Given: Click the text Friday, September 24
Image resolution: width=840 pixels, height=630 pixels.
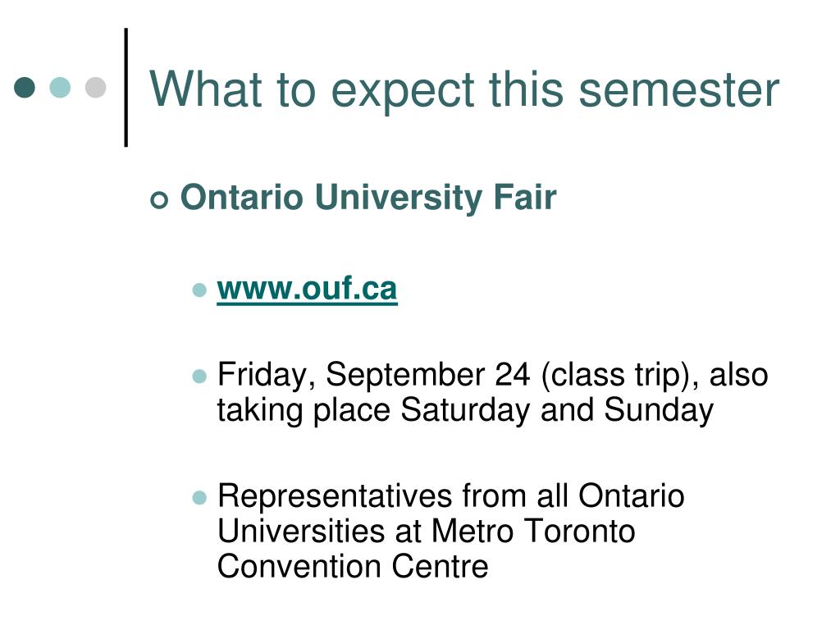Looking at the screenshot, I should click(x=373, y=374).
